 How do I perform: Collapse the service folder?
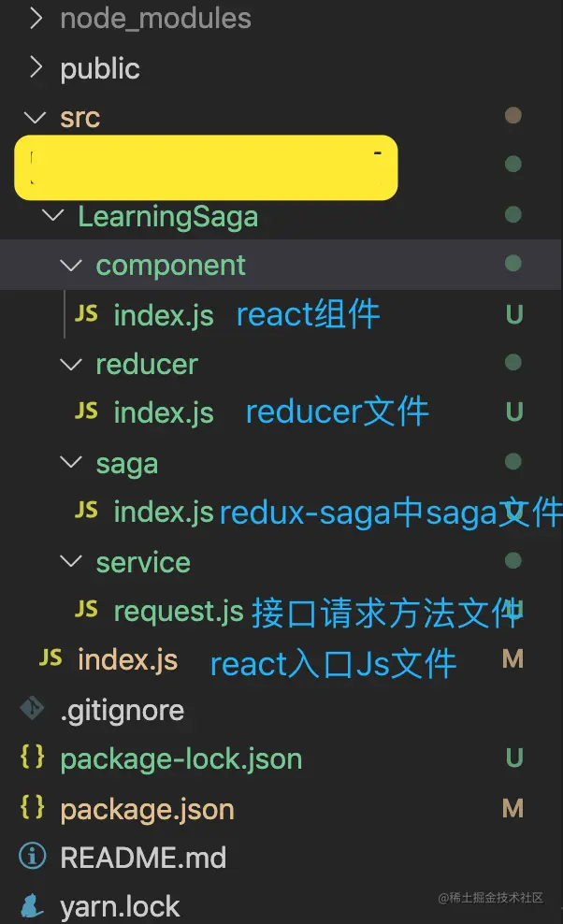(71, 561)
